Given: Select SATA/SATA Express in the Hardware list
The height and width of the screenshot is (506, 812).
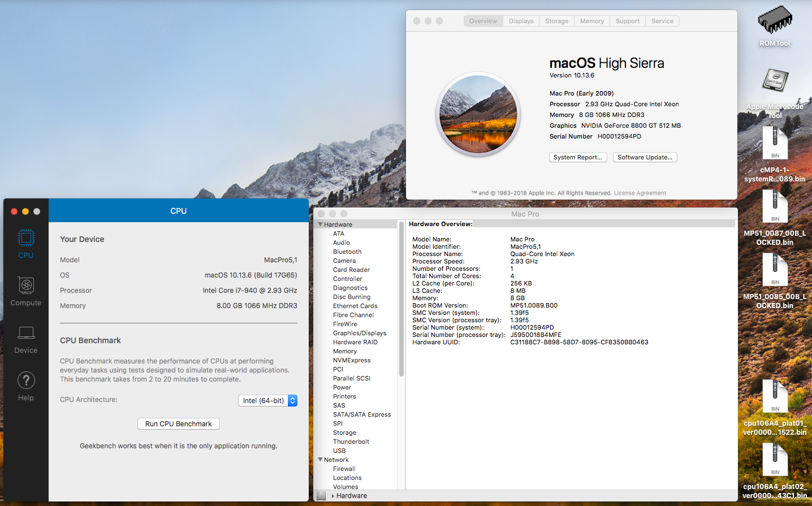Looking at the screenshot, I should (x=362, y=414).
